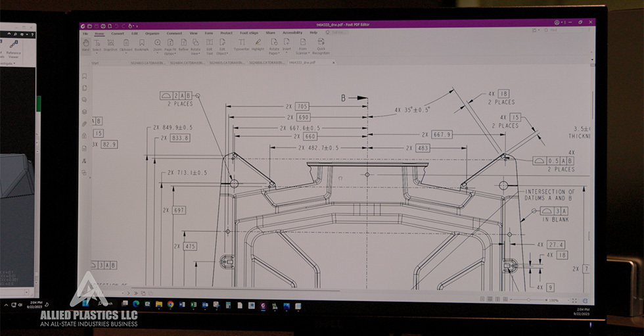Open the Comment ribbon tab
The width and height of the screenshot is (644, 336).
[x=174, y=33]
